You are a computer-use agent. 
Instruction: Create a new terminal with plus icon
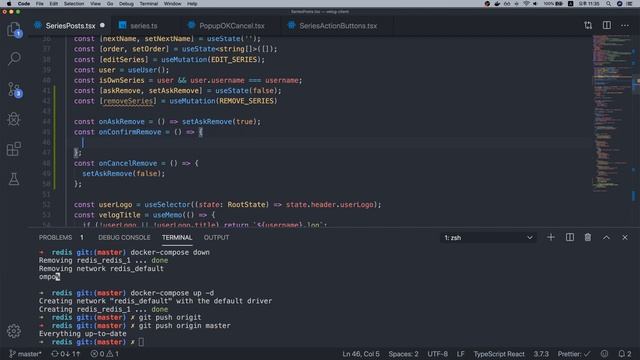(x=551, y=237)
